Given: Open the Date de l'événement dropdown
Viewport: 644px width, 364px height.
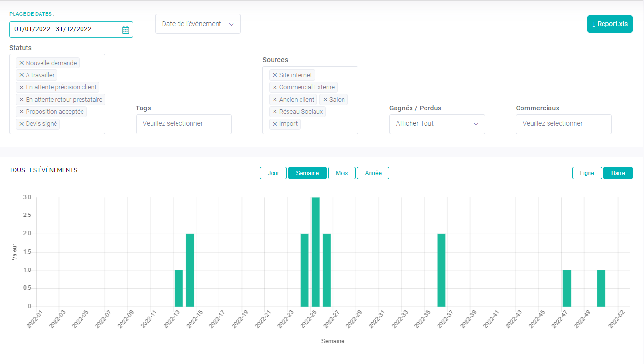Looking at the screenshot, I should [x=198, y=24].
